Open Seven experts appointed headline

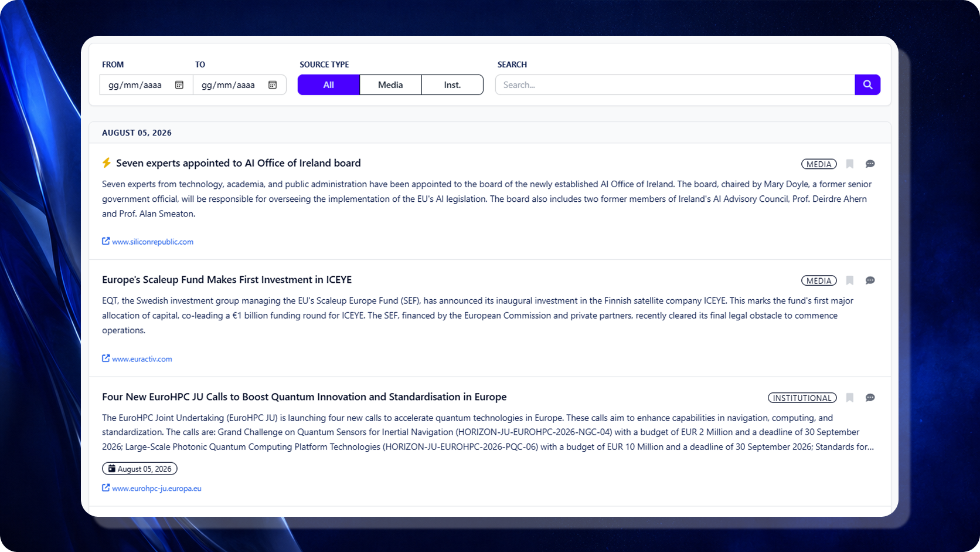[239, 163]
